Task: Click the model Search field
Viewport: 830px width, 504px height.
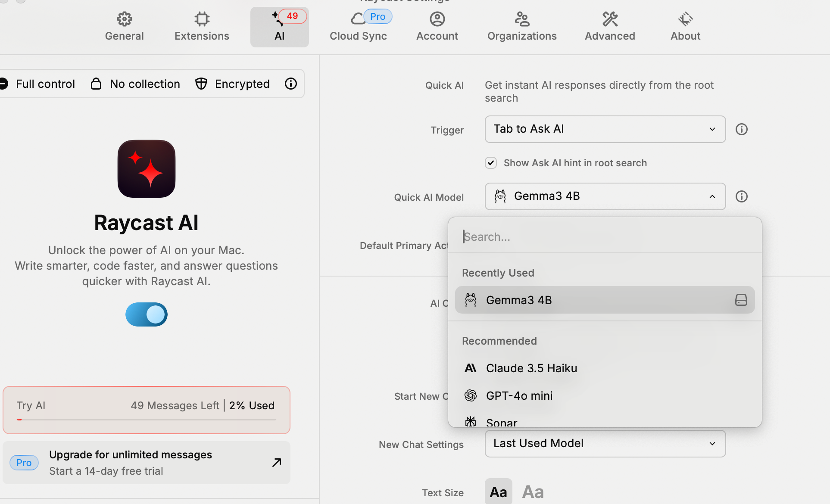Action: pos(605,236)
